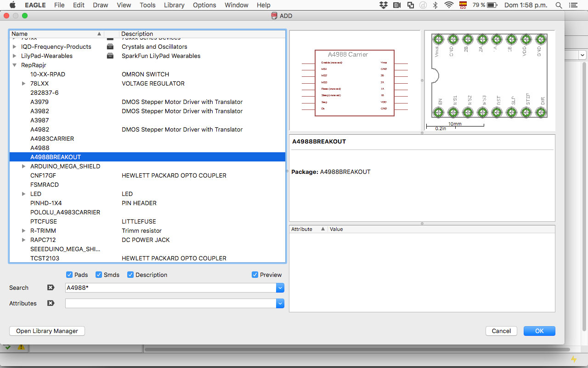
Task: Click the Spanish ISO input source flag
Action: (463, 5)
